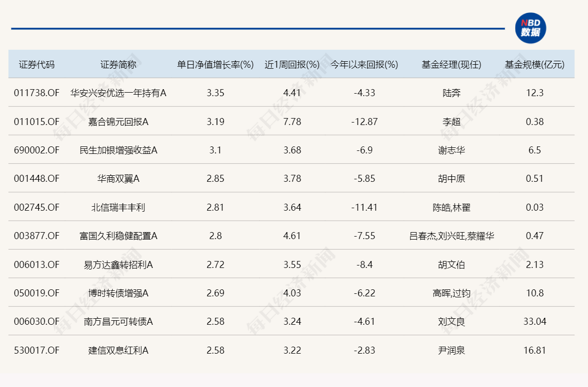
Task: Click fund manager 尹润泉
Action: coord(451,351)
